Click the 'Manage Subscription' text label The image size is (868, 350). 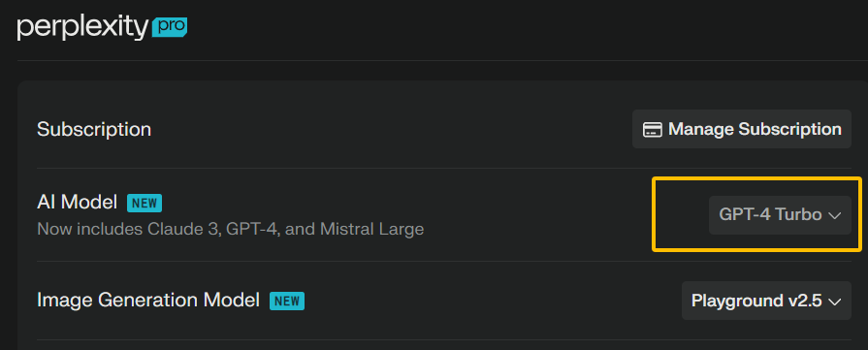point(755,129)
